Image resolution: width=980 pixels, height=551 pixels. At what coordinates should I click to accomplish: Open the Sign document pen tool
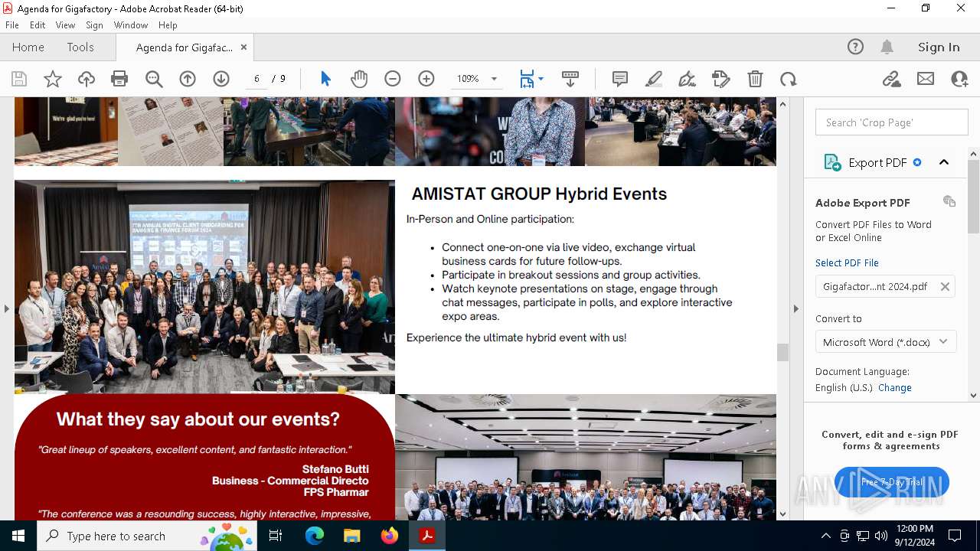click(688, 79)
